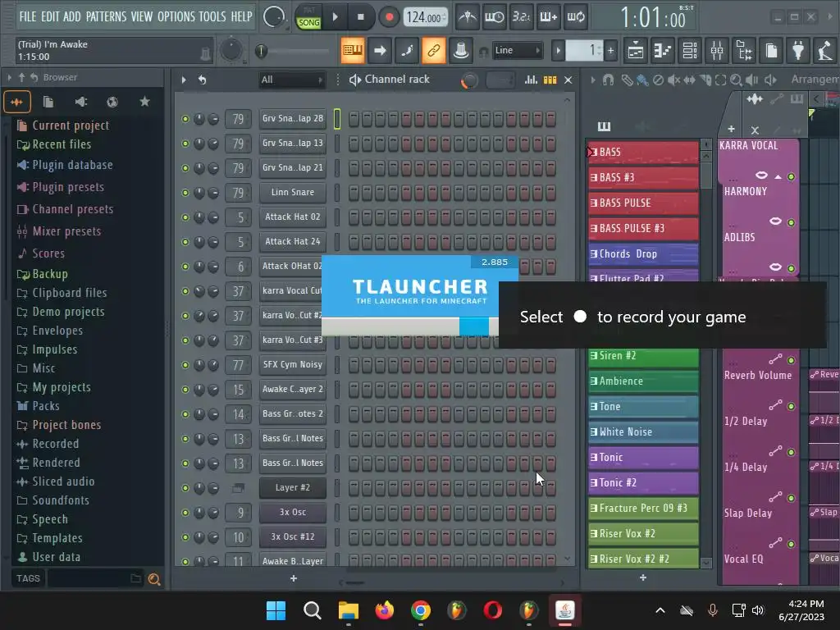Click the browser search magnifier icon
The width and height of the screenshot is (840, 630).
tap(154, 578)
